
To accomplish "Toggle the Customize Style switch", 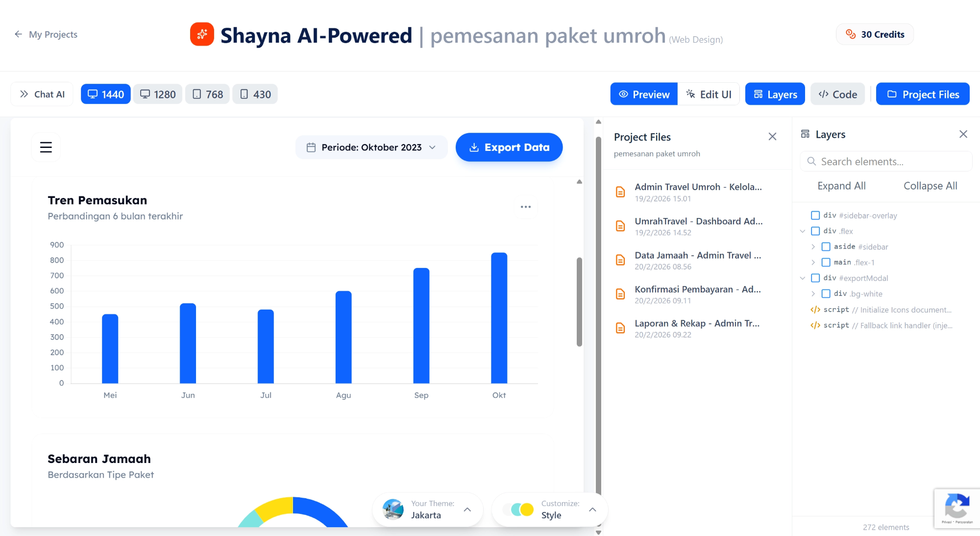I will 519,509.
